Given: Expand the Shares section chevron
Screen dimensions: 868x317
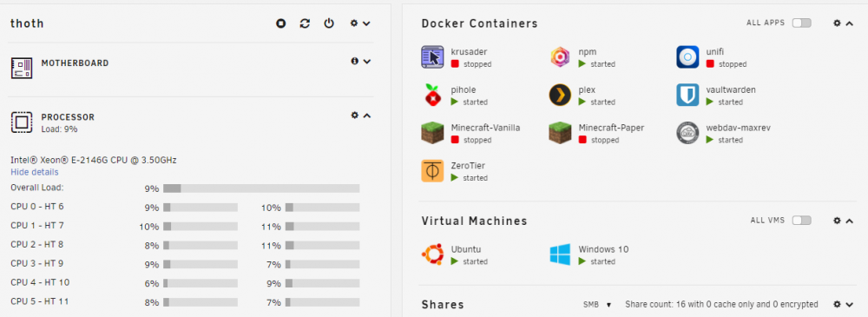Looking at the screenshot, I should coord(849,304).
